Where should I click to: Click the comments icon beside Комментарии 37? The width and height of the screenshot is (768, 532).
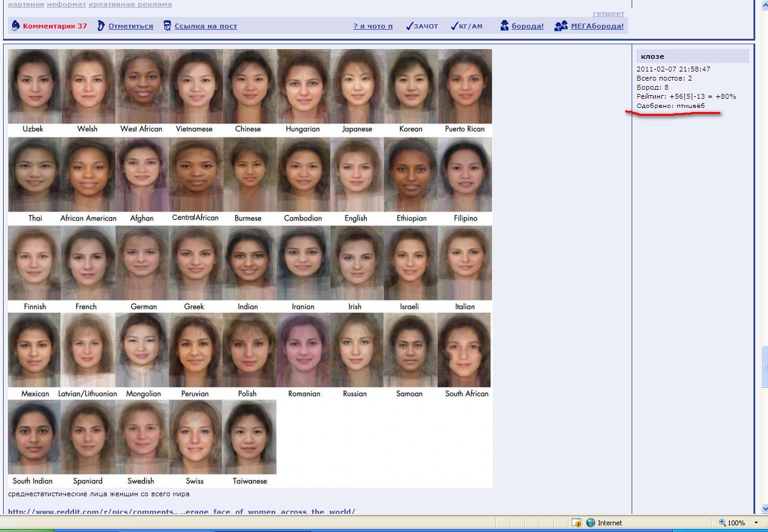pyautogui.click(x=16, y=25)
